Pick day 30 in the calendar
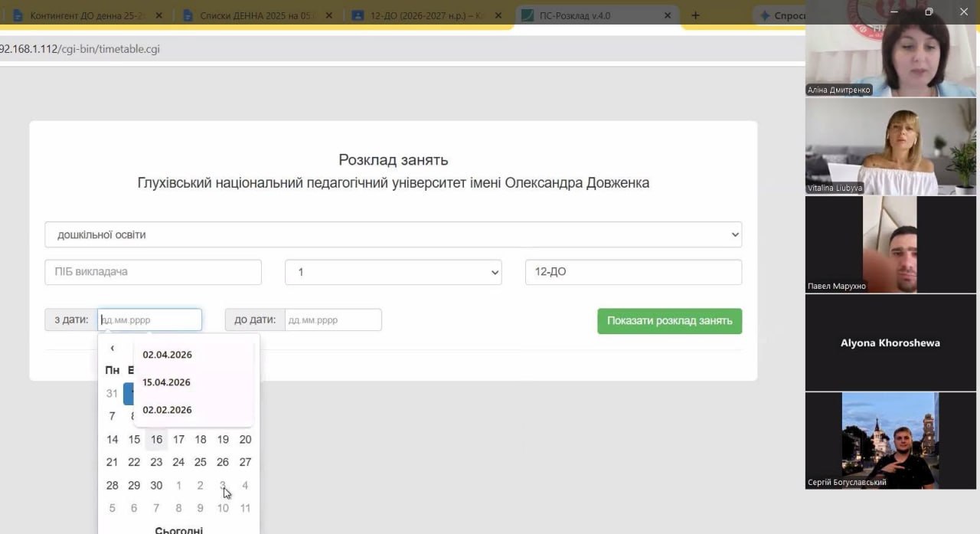Viewport: 980px width, 534px height. (x=156, y=485)
